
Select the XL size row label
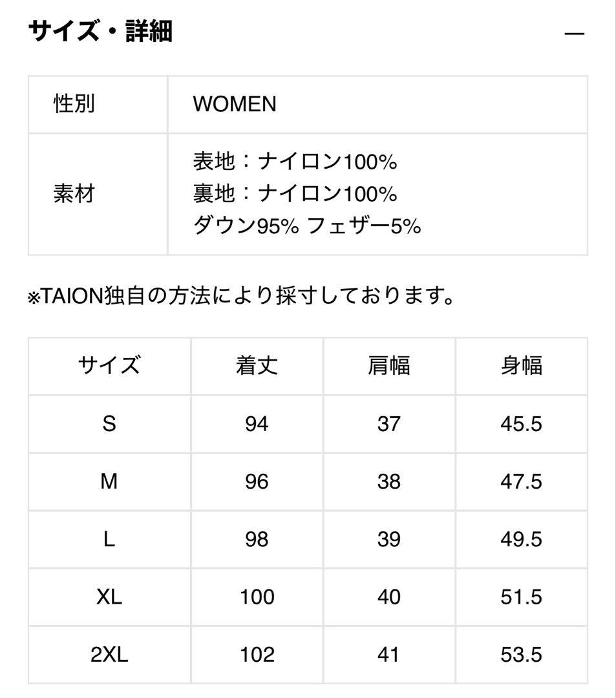(x=109, y=597)
